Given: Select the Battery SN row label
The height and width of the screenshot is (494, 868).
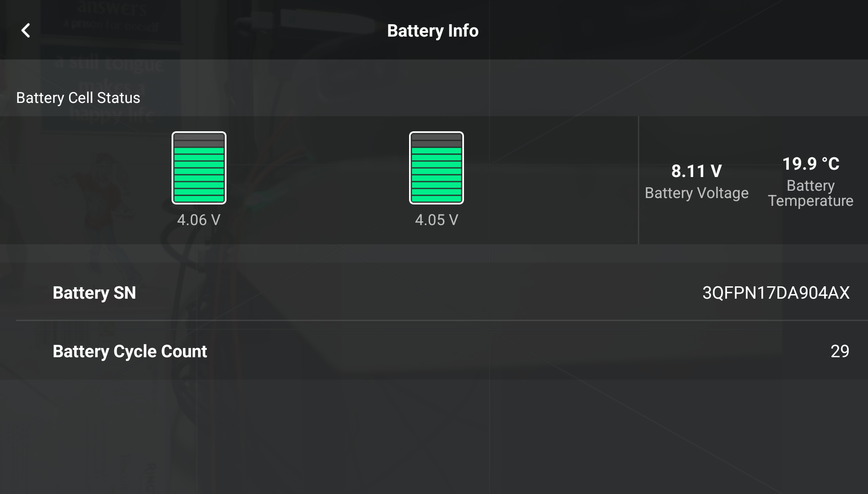Looking at the screenshot, I should (94, 293).
